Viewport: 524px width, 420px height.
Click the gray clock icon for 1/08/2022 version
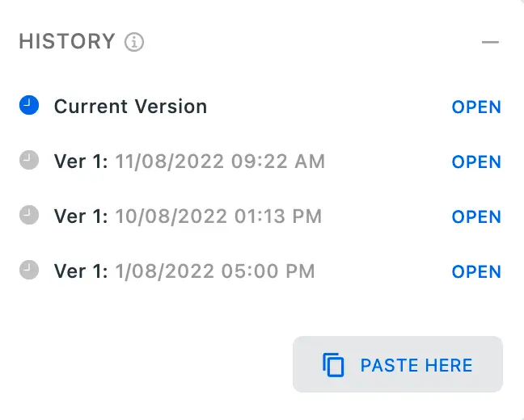pos(29,270)
